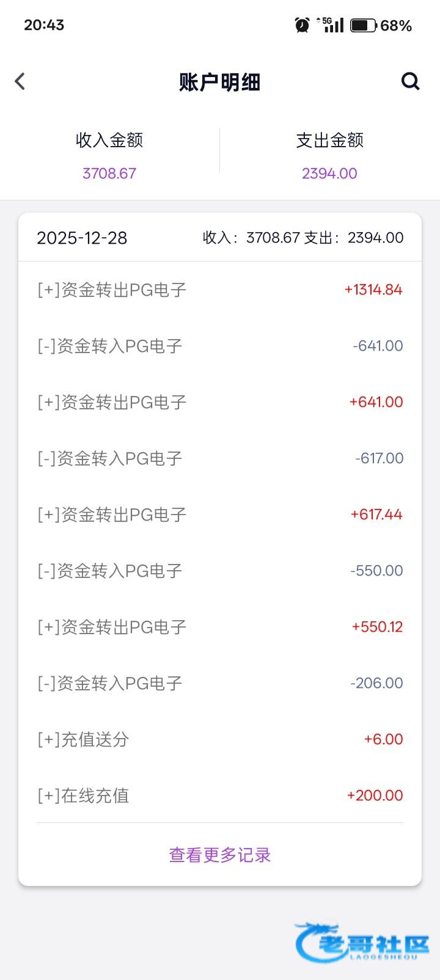Open the 在线充值 +200.00 record
This screenshot has width=440, height=980.
coord(220,795)
